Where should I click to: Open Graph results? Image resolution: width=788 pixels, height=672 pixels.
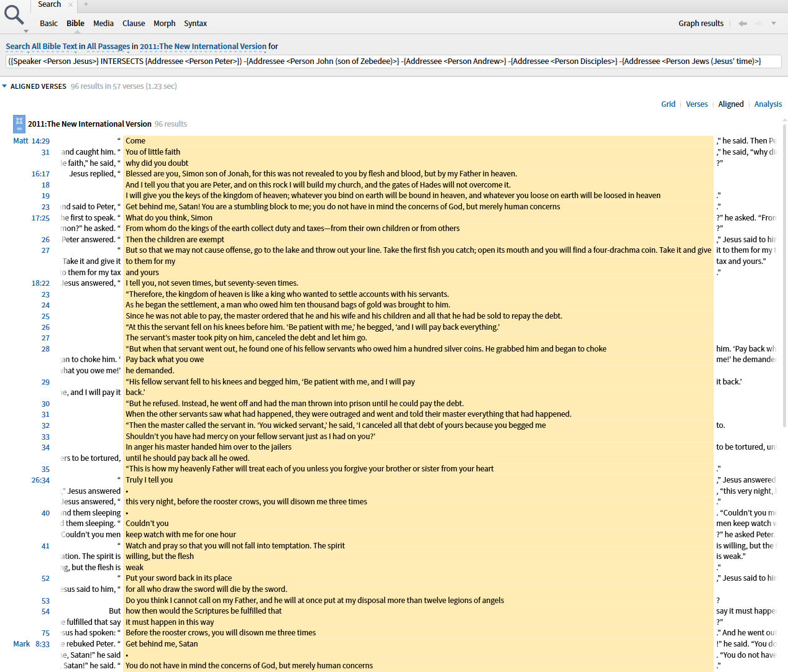point(701,23)
